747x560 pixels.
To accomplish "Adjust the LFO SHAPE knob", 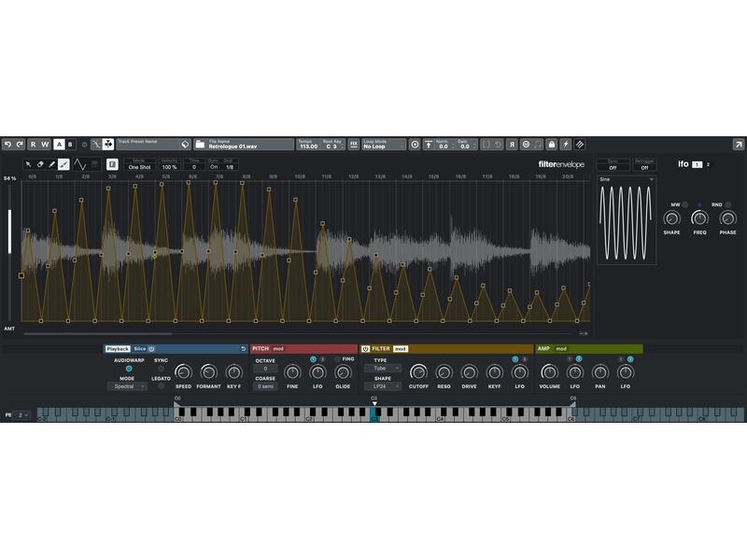I will click(x=671, y=218).
